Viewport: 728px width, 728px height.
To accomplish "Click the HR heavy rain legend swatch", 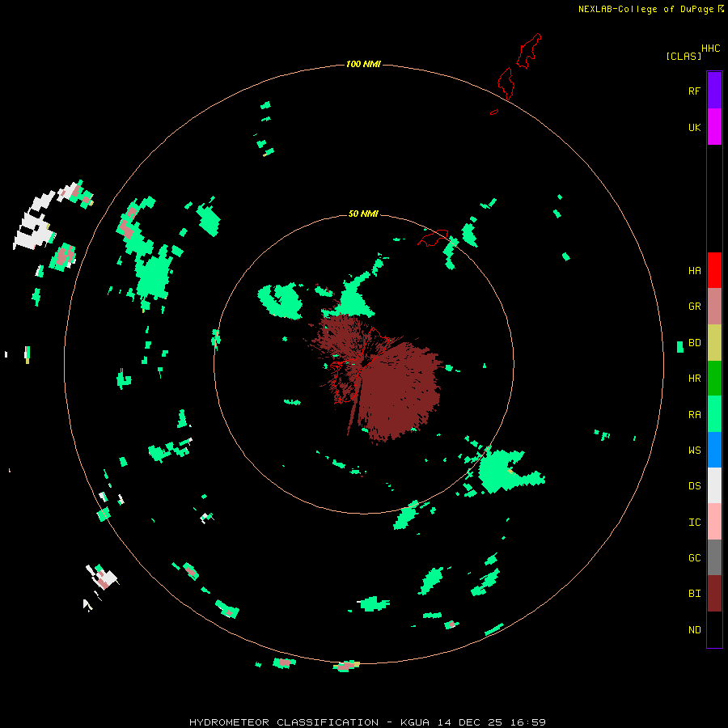I will pos(714,379).
